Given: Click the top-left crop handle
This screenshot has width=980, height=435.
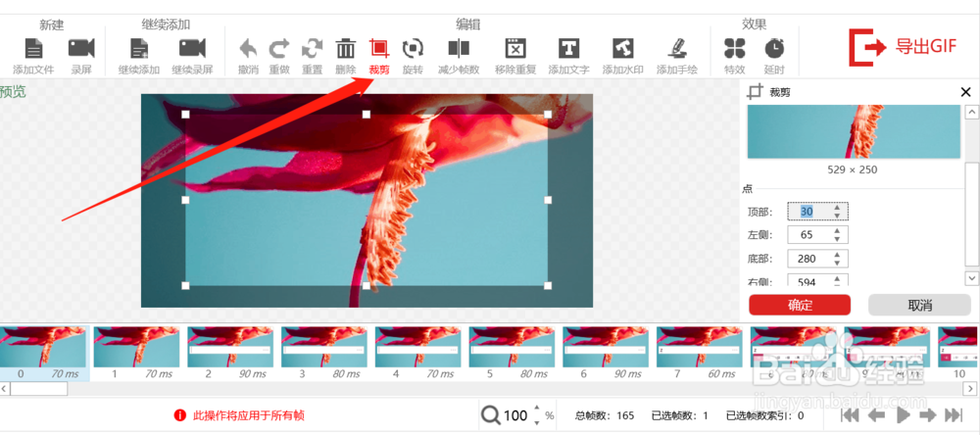Looking at the screenshot, I should 185,115.
